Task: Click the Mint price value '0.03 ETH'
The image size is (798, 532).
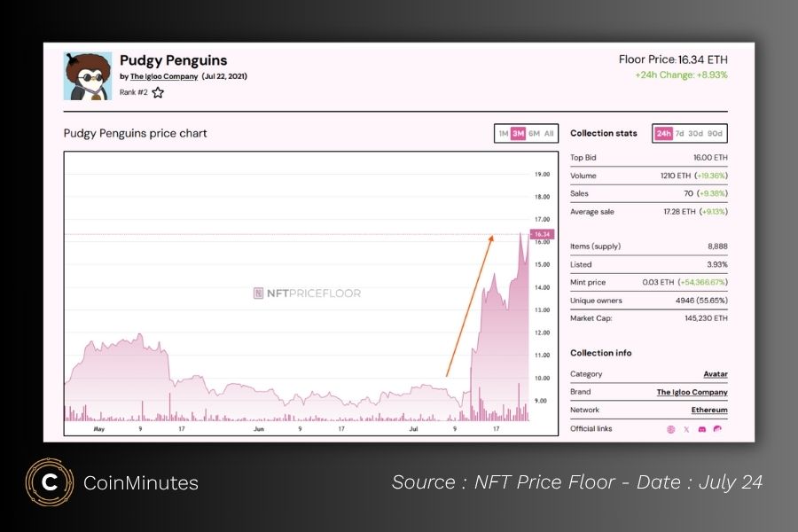Action: coord(658,283)
